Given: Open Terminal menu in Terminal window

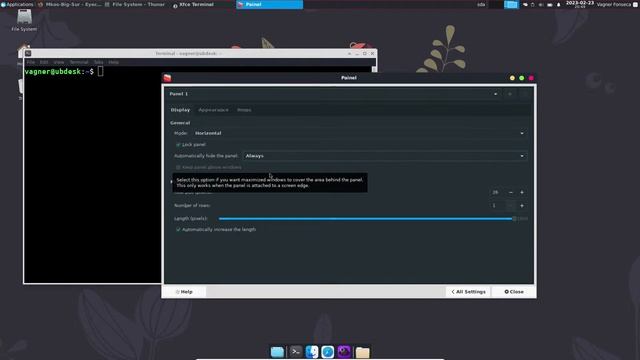Looking at the screenshot, I should click(x=79, y=62).
